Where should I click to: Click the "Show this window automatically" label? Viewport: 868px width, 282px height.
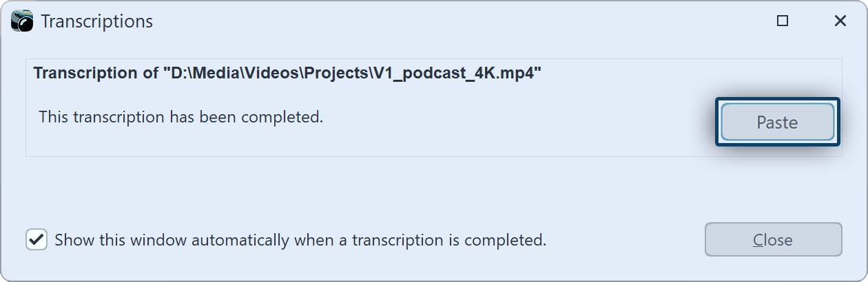(300, 240)
